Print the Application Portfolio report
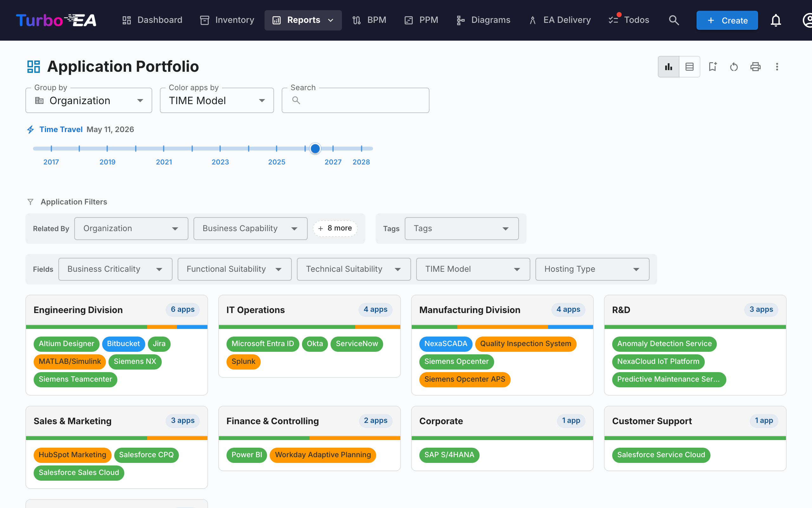 coord(755,67)
